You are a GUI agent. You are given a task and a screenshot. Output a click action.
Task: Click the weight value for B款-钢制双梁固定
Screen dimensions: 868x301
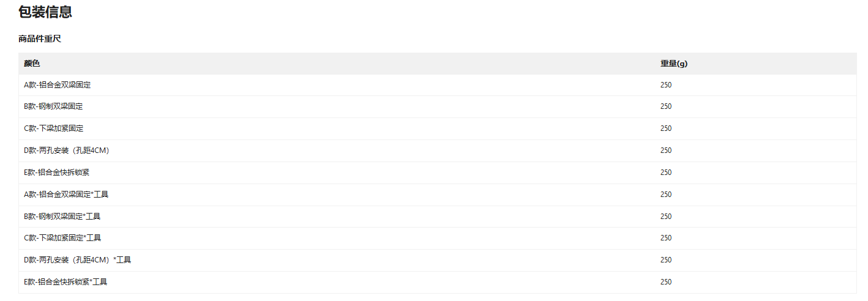click(666, 106)
